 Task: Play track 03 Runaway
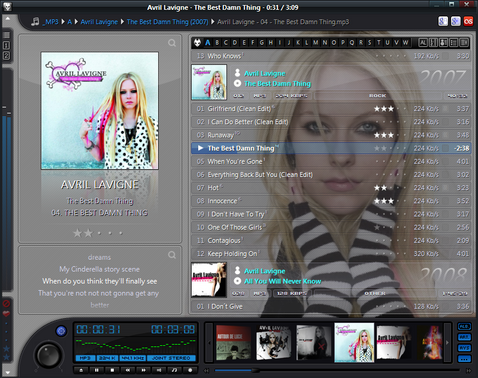331,135
